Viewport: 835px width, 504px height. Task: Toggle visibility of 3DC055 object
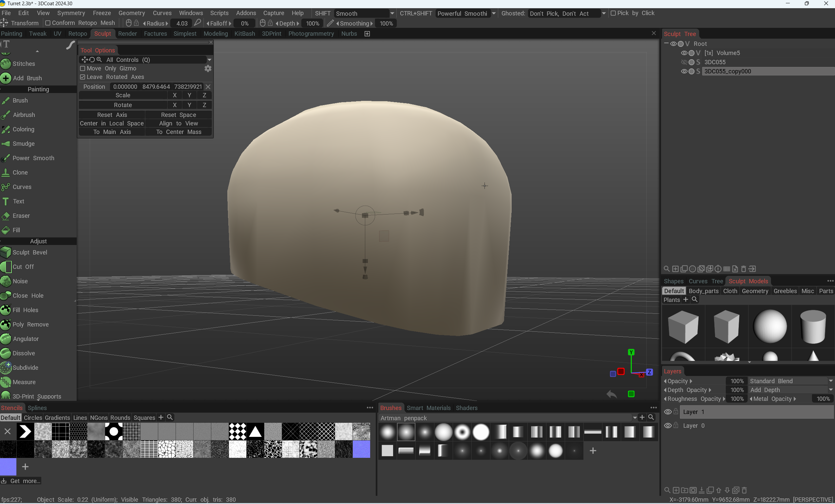(x=684, y=62)
